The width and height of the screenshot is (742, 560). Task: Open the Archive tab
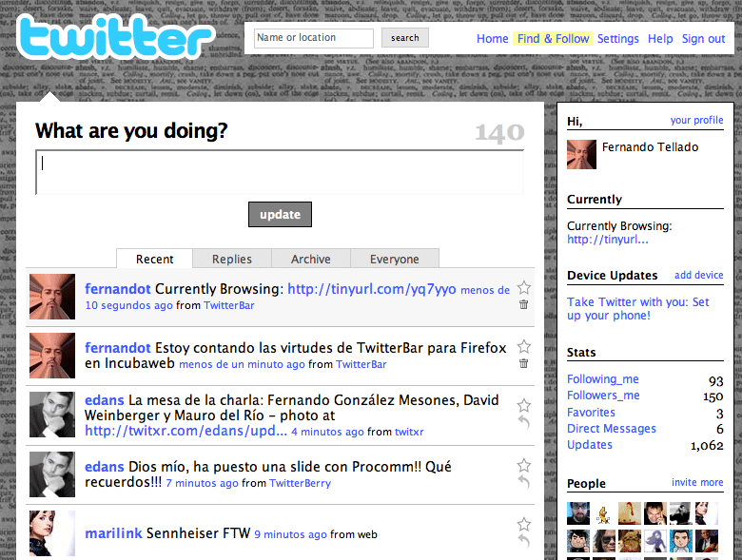coord(311,259)
